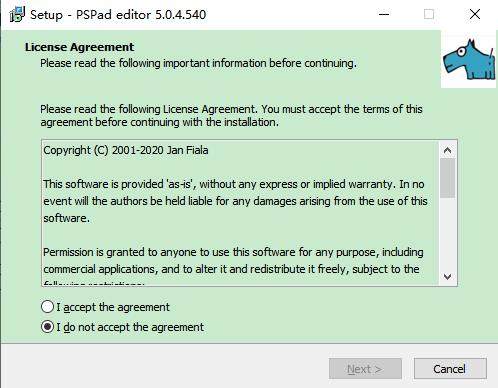The image size is (498, 388).
Task: Select 'I do not accept the agreement'
Action: click(122, 327)
